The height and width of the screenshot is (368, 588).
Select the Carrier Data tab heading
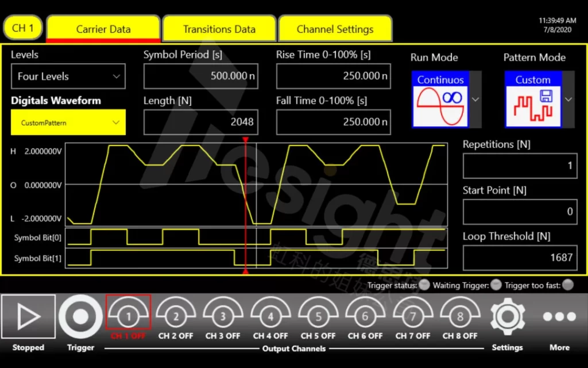tap(103, 29)
